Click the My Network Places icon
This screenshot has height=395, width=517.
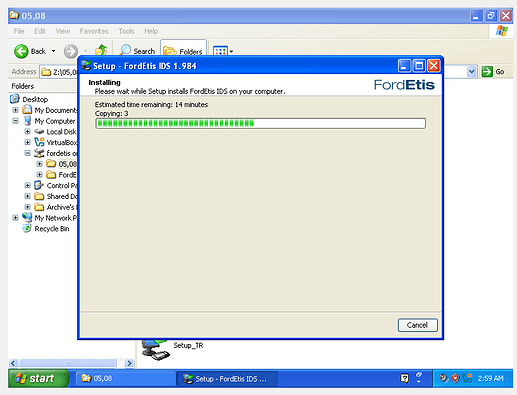pos(27,217)
